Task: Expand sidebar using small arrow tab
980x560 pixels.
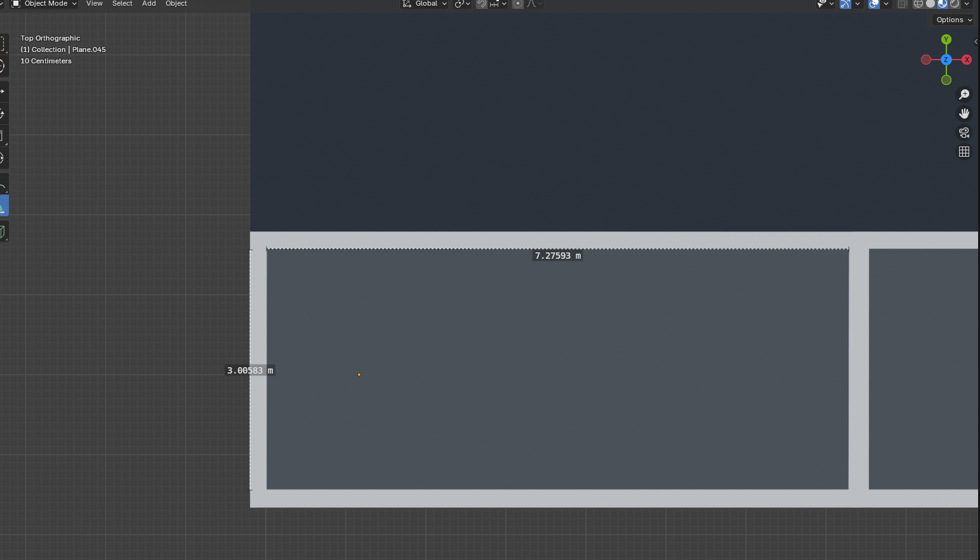Action: coord(976,42)
